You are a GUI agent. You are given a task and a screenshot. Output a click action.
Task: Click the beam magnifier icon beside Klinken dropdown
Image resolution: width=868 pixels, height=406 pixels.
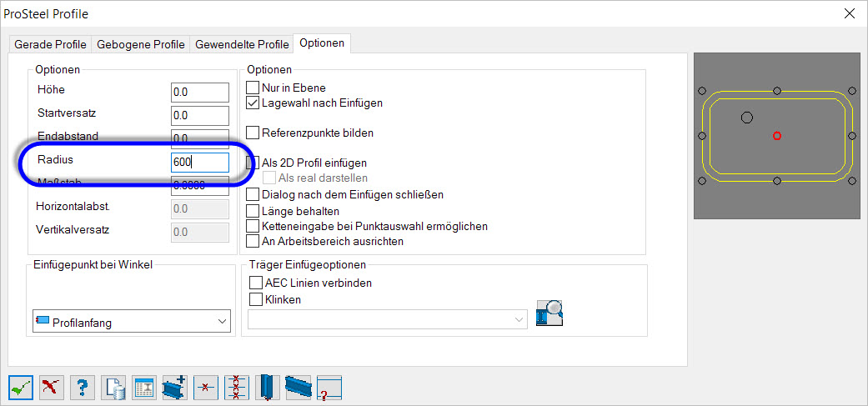pos(549,313)
